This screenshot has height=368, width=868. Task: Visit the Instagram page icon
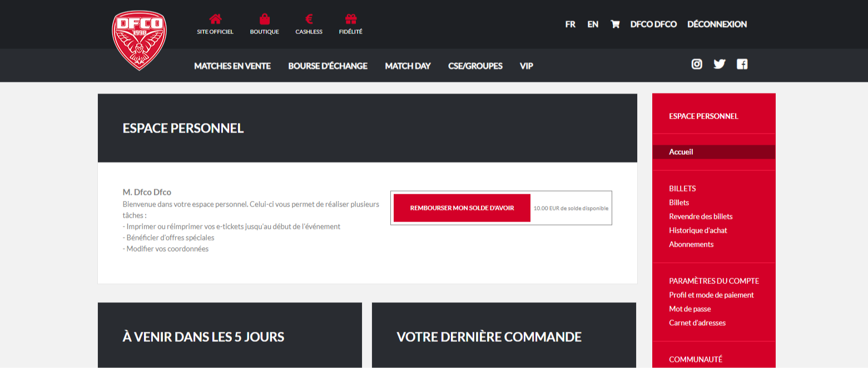pyautogui.click(x=697, y=64)
